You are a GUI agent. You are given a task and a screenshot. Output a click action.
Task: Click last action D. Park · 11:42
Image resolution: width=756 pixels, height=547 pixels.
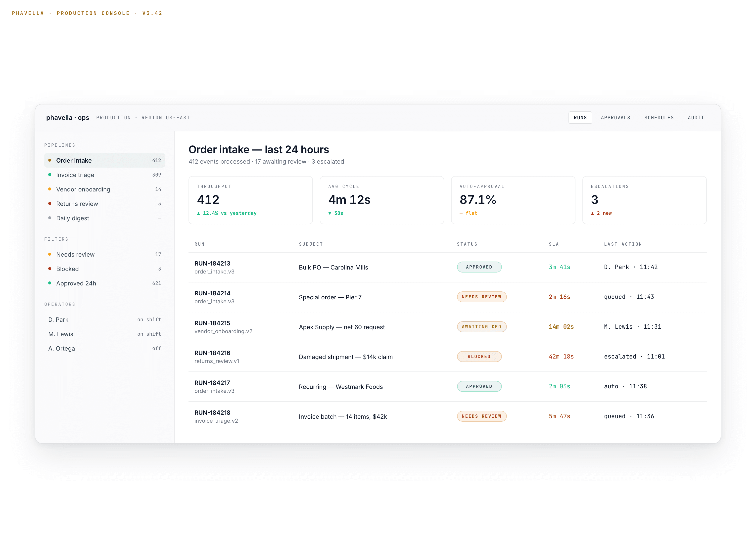[631, 267]
